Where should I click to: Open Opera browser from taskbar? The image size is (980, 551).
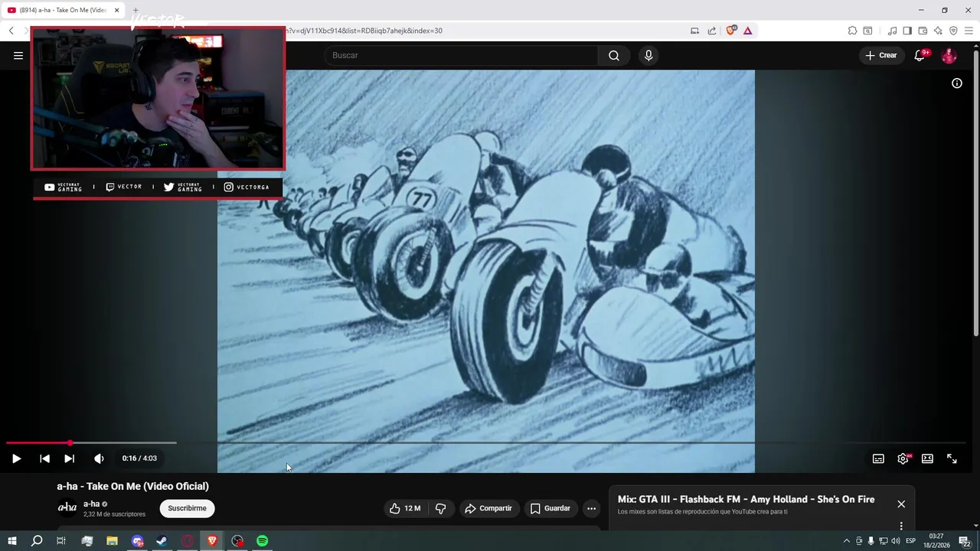coord(187,541)
